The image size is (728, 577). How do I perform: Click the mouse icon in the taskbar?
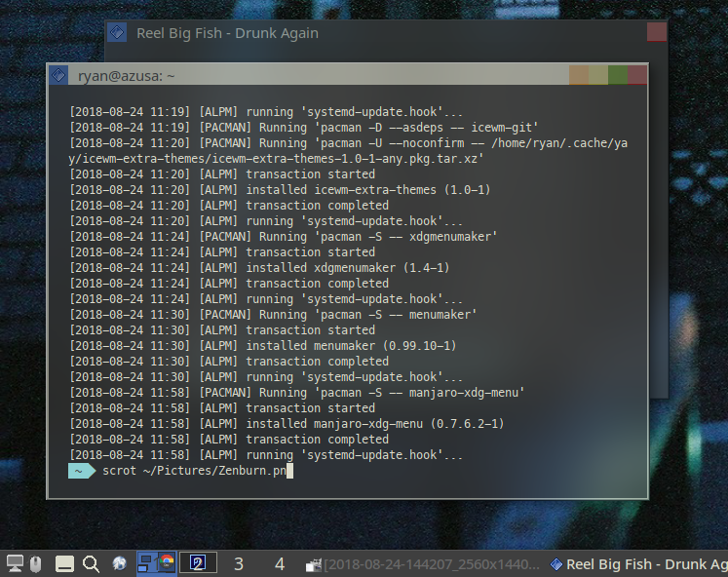(x=36, y=564)
